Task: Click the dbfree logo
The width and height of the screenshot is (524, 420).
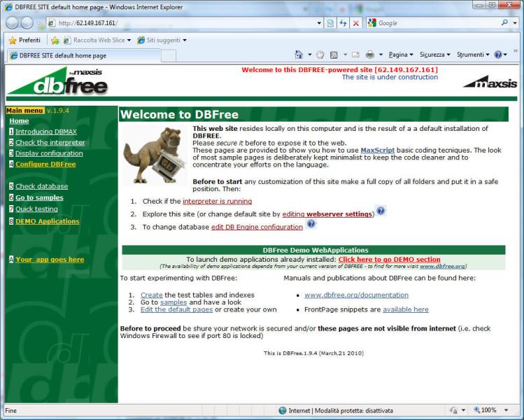Action: [x=57, y=81]
